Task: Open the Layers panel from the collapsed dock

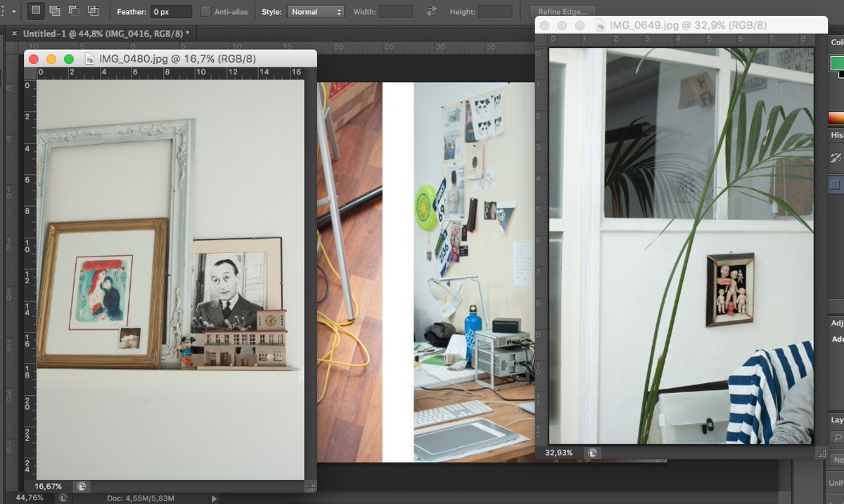Action: [836, 419]
